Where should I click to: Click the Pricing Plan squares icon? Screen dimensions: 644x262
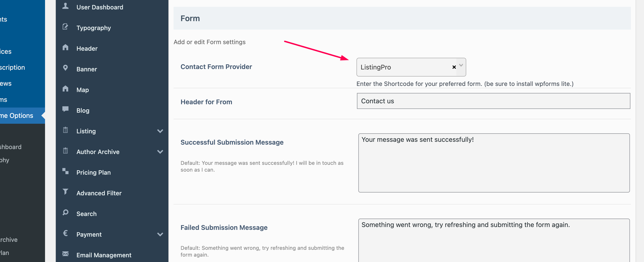click(x=65, y=171)
